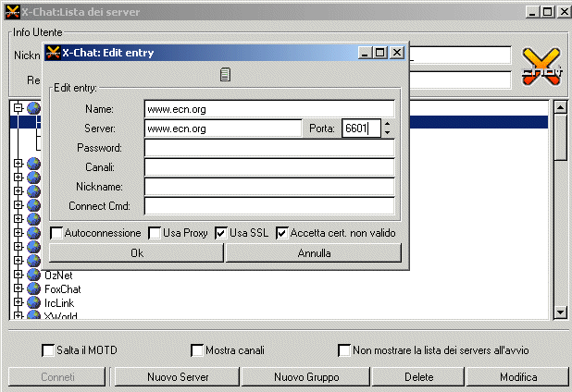This screenshot has width=572, height=392.
Task: Click the Modifica button
Action: coord(518,377)
